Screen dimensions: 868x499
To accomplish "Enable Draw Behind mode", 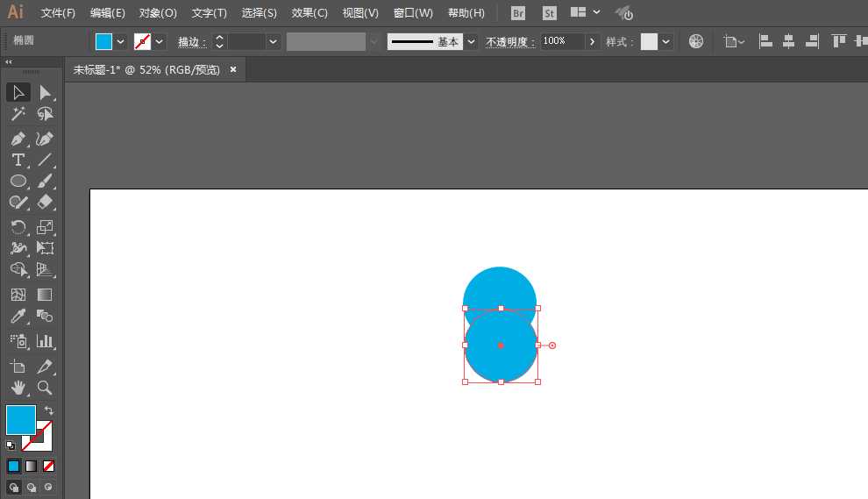I will coord(32,488).
